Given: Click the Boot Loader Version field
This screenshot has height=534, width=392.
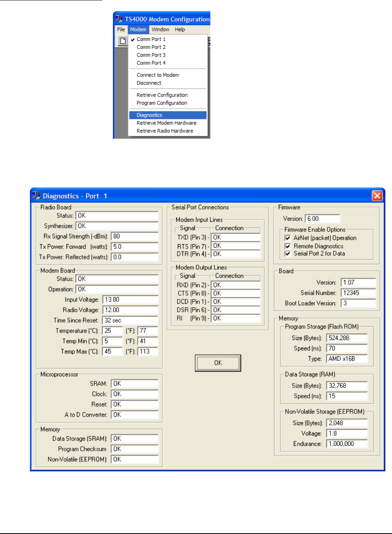Looking at the screenshot, I should click(358, 304).
